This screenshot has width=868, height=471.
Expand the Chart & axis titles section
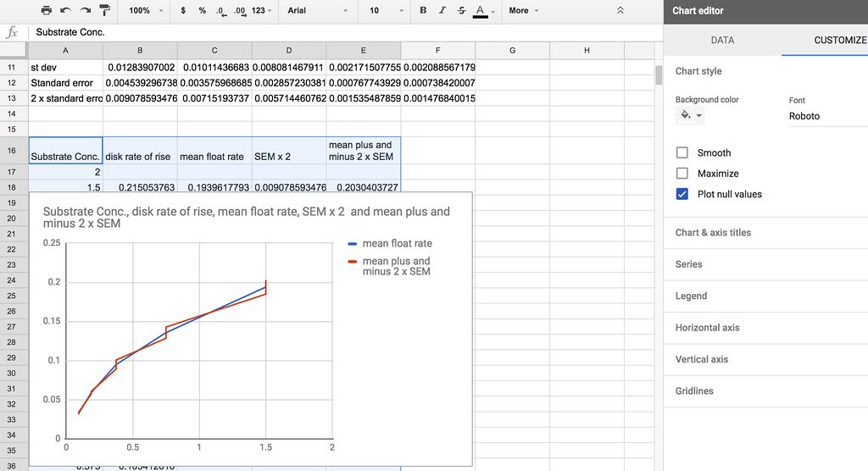click(713, 232)
